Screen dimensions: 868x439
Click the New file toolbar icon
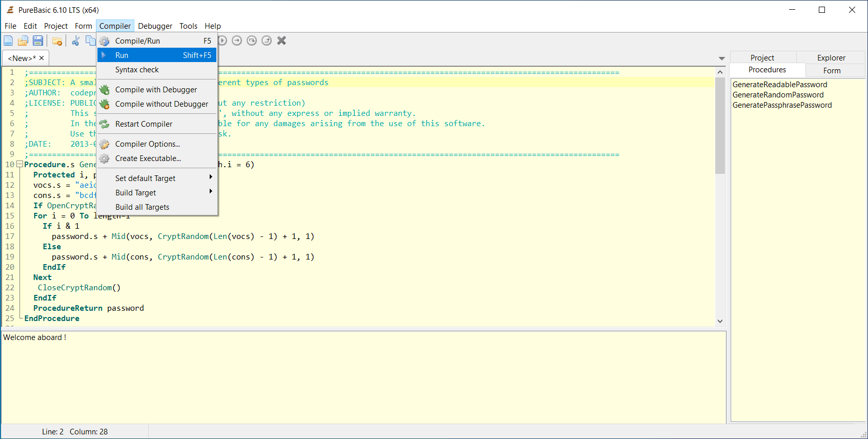tap(8, 41)
